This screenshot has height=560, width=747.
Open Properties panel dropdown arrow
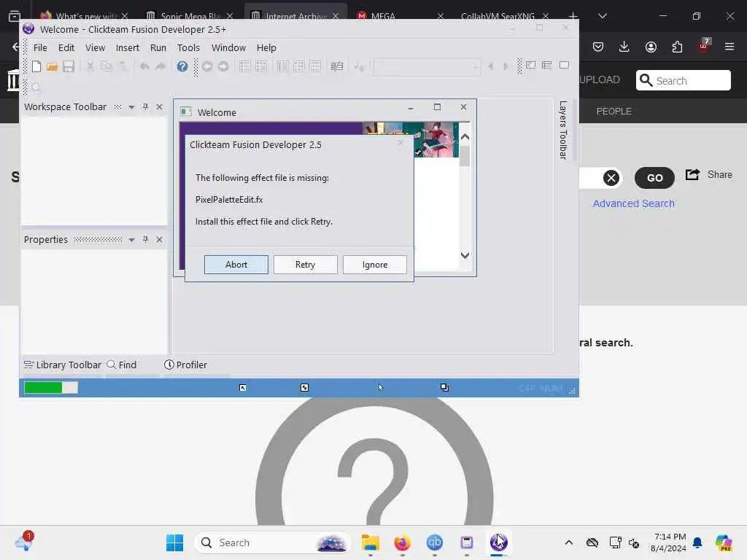click(131, 239)
